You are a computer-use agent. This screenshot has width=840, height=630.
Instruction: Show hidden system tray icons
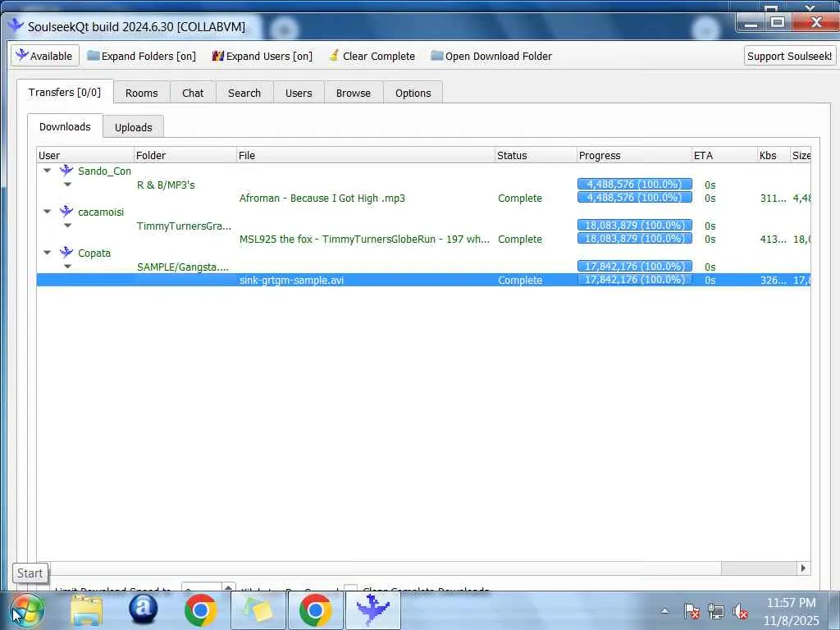pyautogui.click(x=664, y=610)
